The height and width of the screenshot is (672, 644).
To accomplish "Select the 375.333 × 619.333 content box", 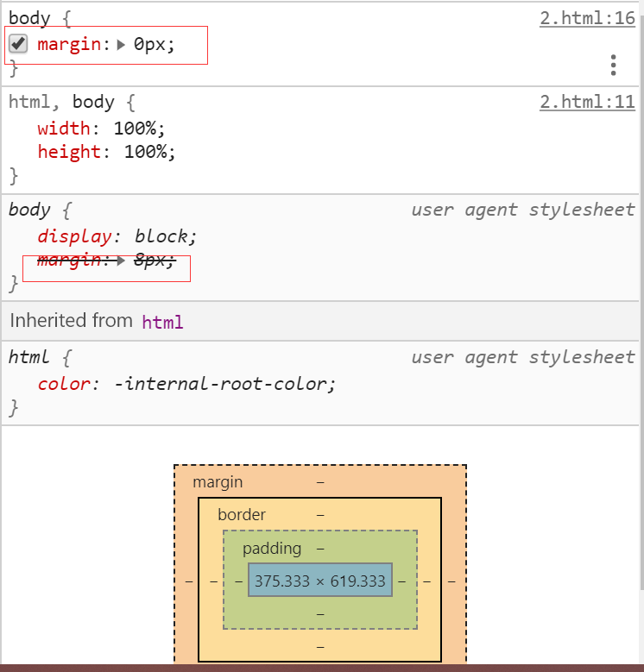I will [x=320, y=581].
